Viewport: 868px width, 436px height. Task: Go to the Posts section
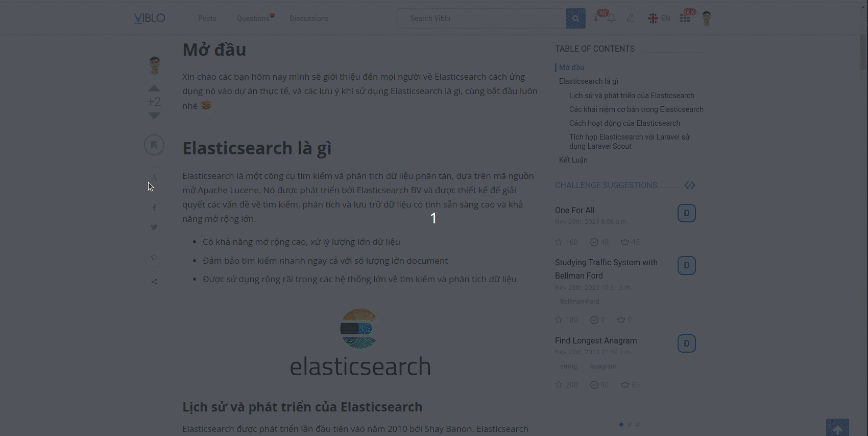[207, 18]
